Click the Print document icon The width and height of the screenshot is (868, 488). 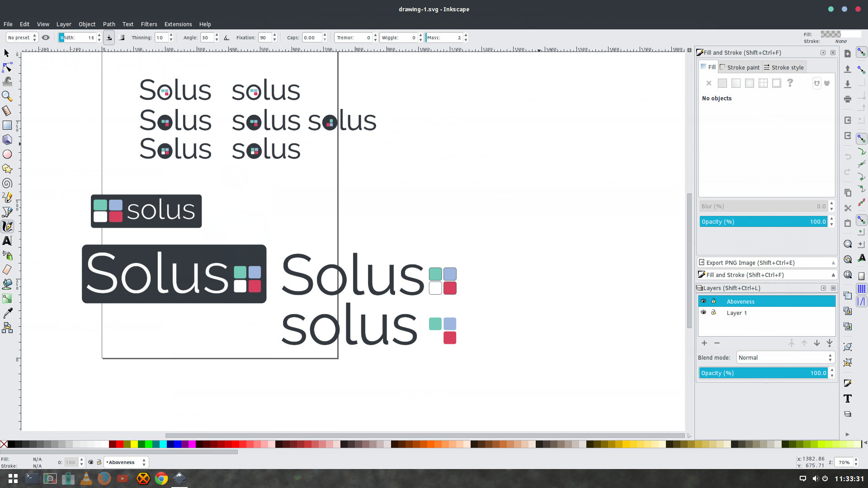pos(848,99)
